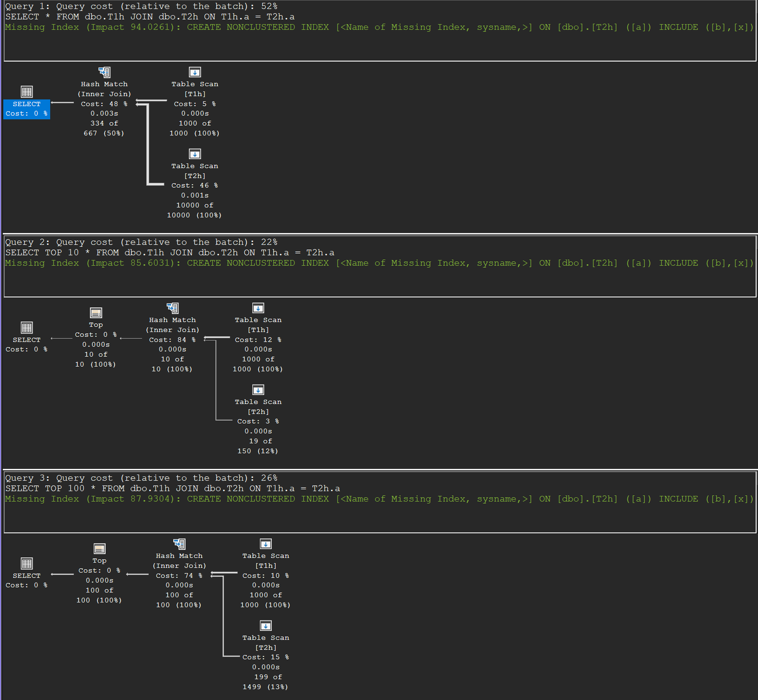Click 'Cost: 48 %' under Query 1 Hash Match

click(104, 104)
